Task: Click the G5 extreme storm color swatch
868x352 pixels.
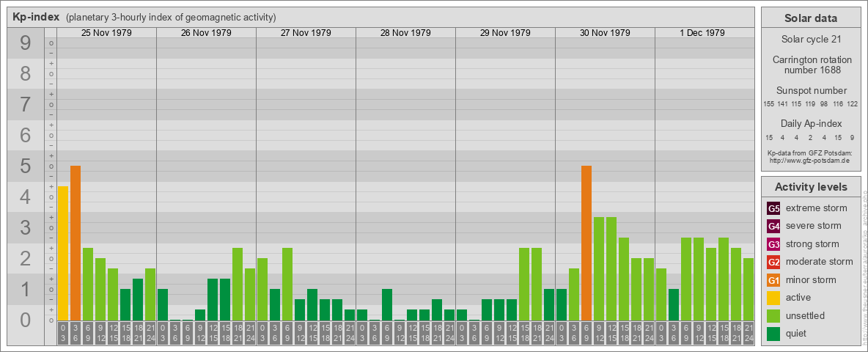Action: 773,209
